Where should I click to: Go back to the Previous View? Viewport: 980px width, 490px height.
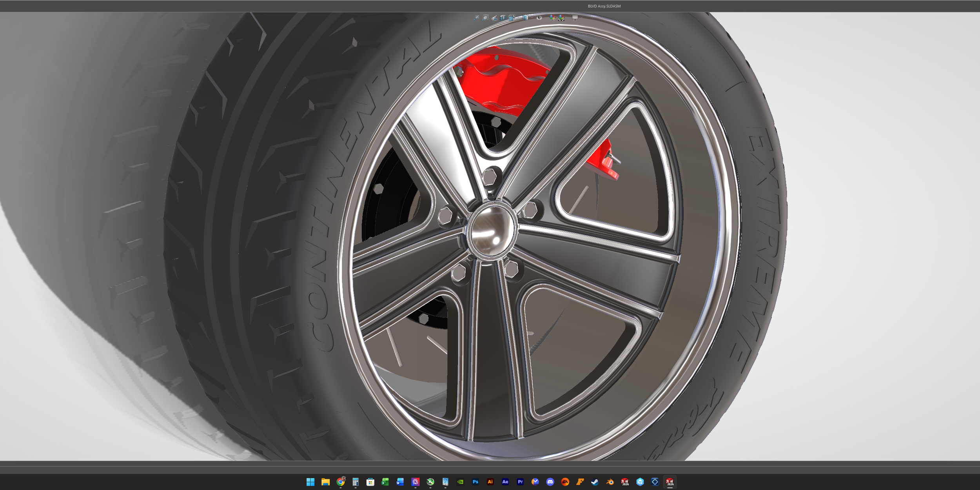494,18
